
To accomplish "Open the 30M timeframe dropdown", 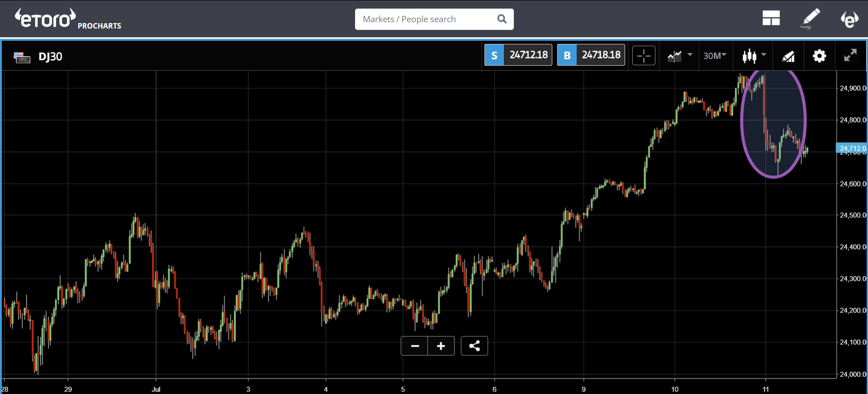I will point(715,56).
